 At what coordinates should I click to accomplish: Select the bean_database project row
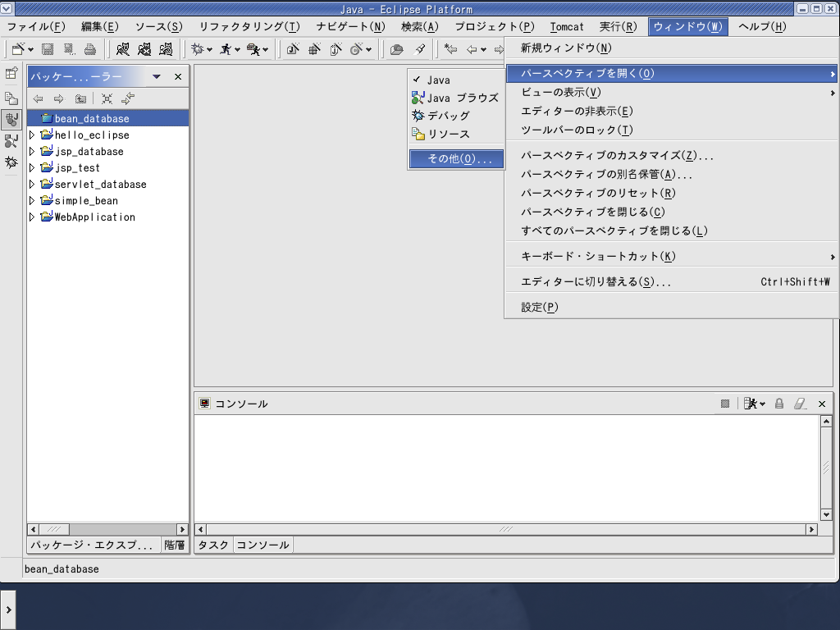pyautogui.click(x=107, y=118)
